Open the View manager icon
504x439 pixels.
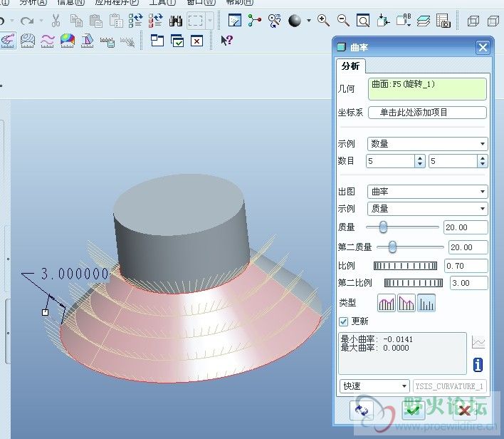[443, 20]
